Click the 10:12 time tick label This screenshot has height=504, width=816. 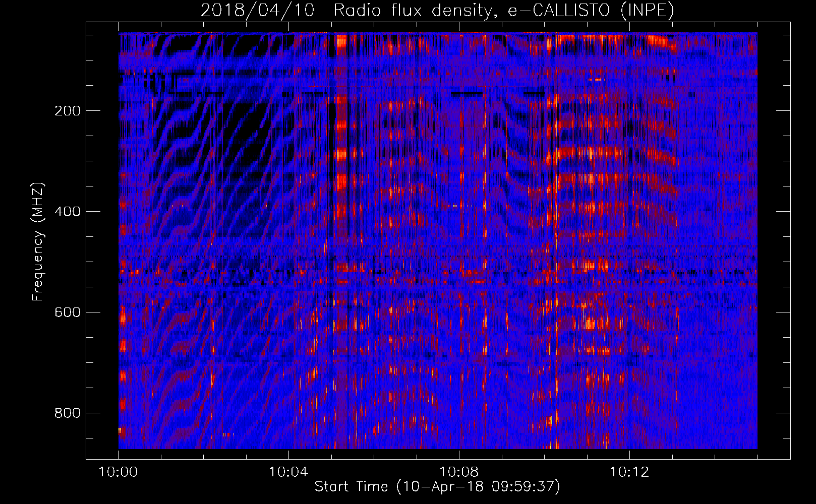629,472
